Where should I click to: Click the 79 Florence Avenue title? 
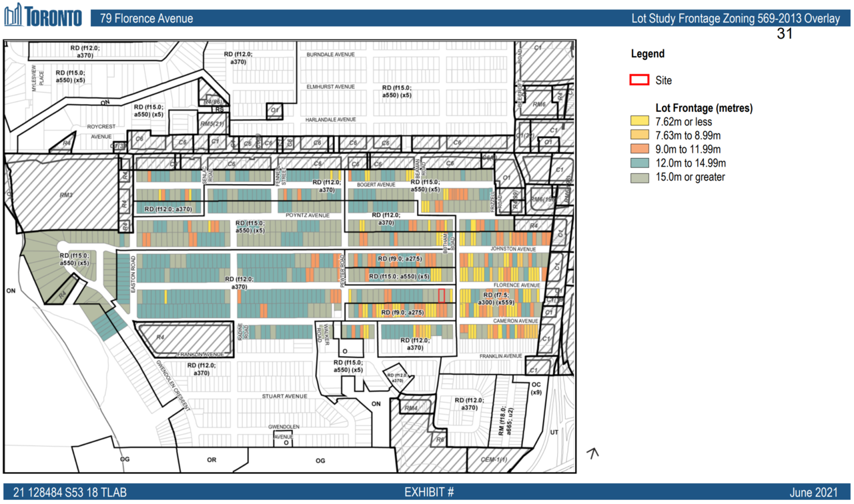(146, 19)
